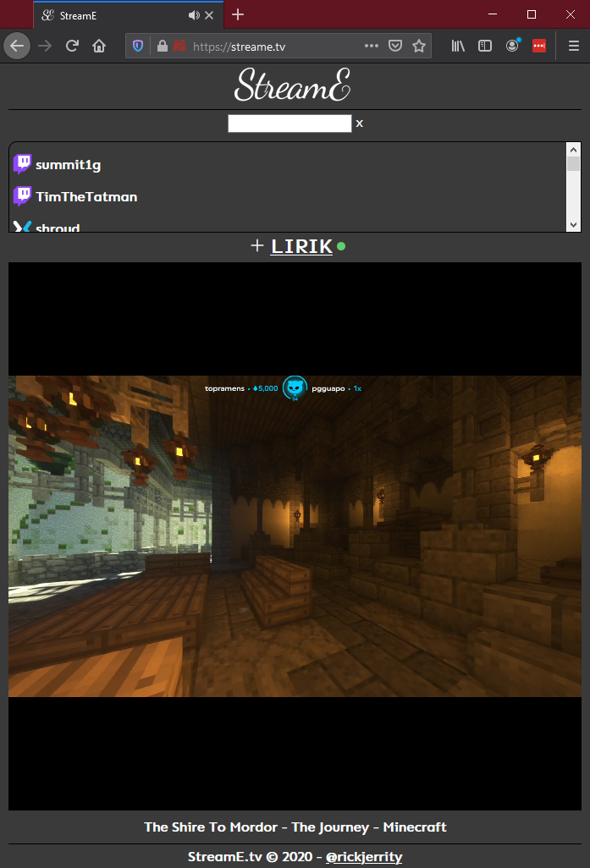Image resolution: width=590 pixels, height=868 pixels.
Task: Mute the StreamE tab audio
Action: coord(194,15)
